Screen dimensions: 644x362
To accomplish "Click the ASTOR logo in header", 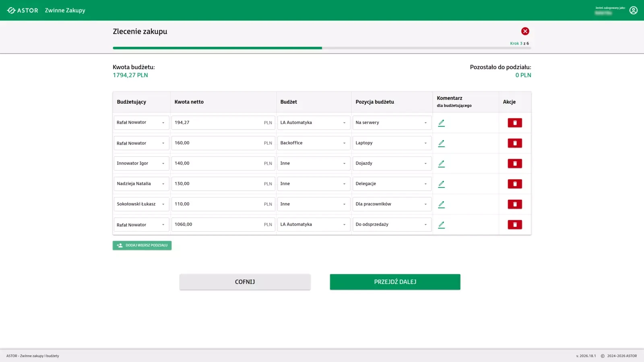I will 23,10.
